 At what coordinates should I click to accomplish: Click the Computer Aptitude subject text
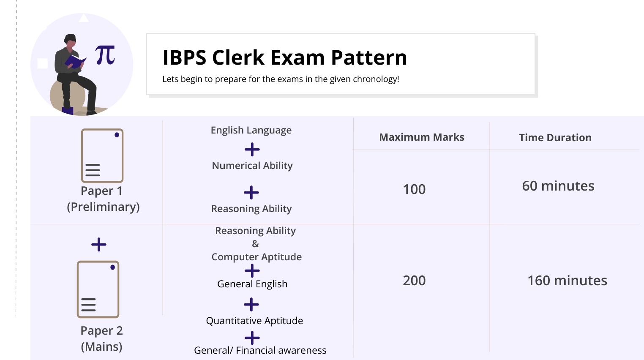(257, 257)
